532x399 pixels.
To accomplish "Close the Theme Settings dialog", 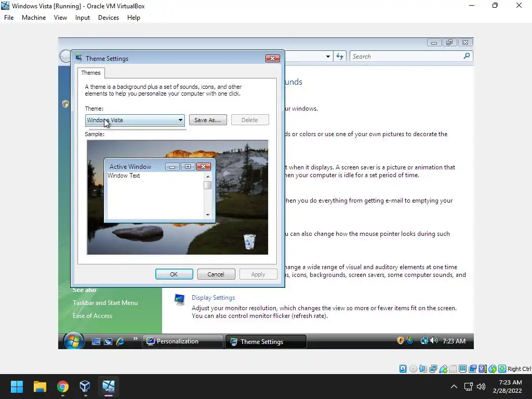I will (x=272, y=58).
